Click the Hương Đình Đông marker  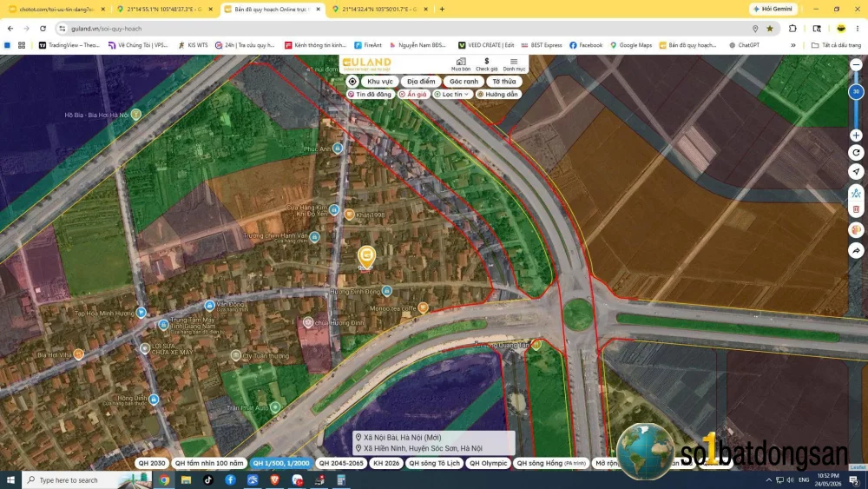[387, 291]
